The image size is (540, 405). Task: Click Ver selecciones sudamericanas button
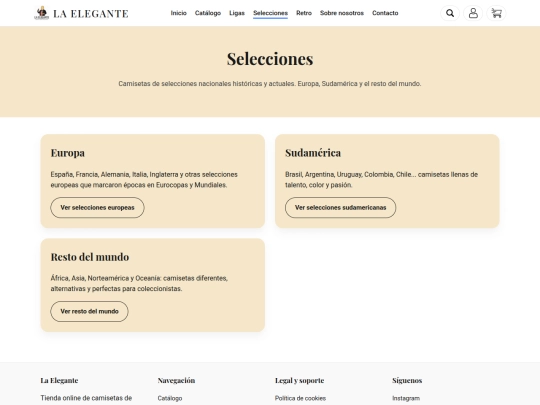pos(341,208)
